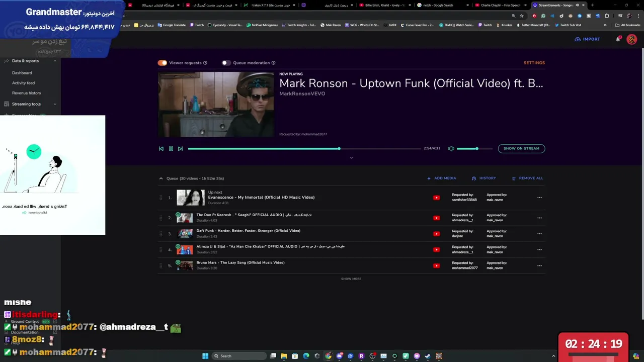The height and width of the screenshot is (362, 644).
Task: Open the Google Translate bookmark
Action: pyautogui.click(x=172, y=25)
